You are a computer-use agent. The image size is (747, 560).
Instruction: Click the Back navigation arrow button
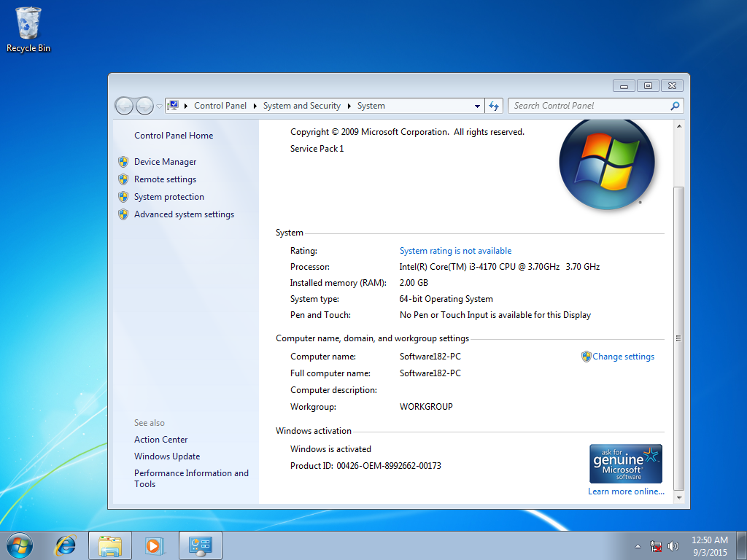click(124, 106)
